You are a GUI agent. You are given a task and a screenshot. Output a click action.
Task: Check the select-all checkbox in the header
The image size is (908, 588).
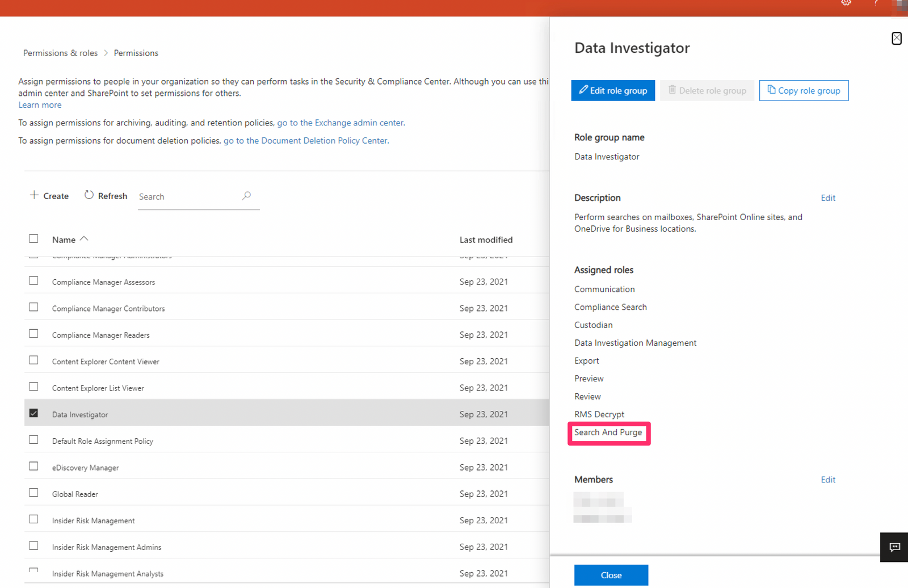33,238
